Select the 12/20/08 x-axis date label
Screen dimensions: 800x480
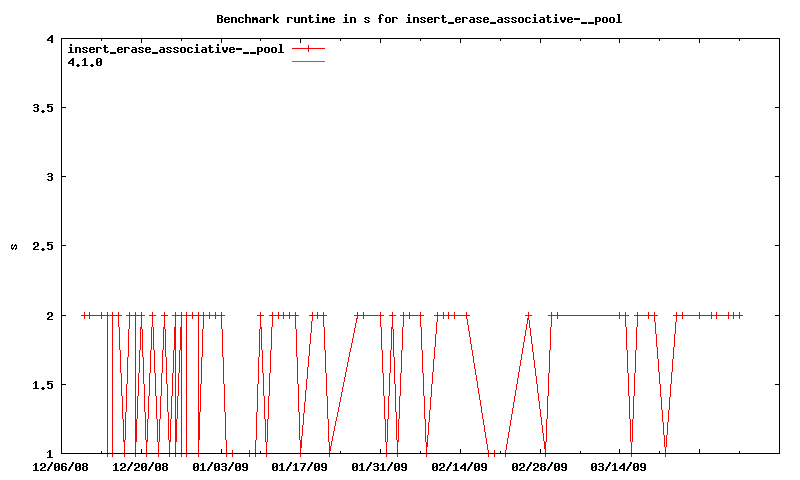pyautogui.click(x=141, y=466)
